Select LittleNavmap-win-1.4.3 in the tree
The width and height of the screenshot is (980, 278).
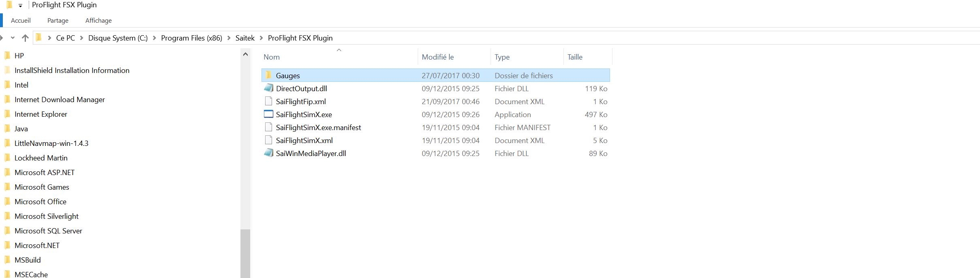[51, 143]
